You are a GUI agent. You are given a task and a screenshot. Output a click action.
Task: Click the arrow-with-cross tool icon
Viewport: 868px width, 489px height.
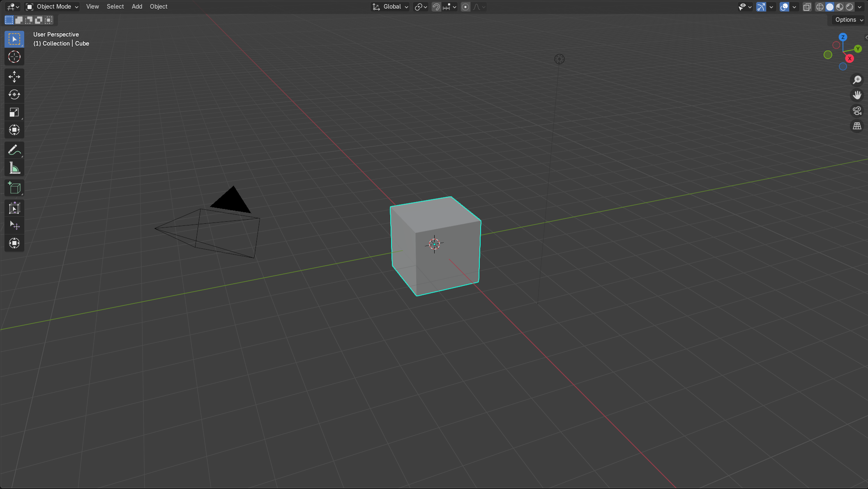pos(14,225)
